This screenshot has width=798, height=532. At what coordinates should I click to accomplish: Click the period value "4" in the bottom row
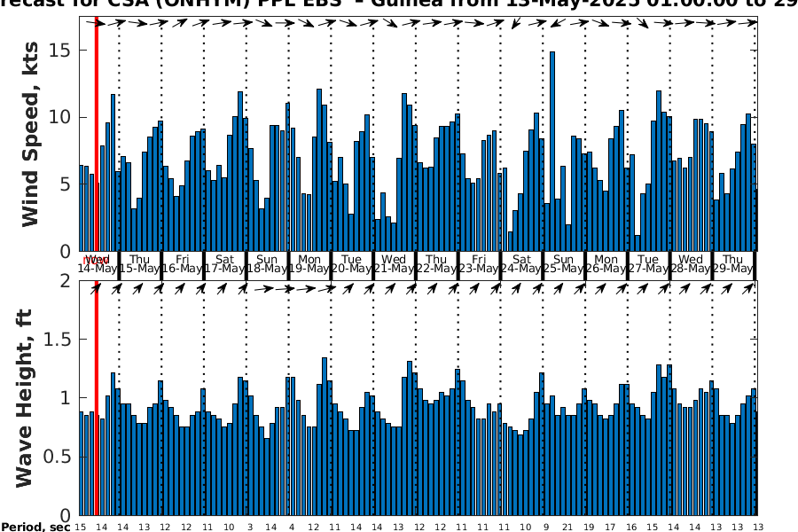click(292, 528)
